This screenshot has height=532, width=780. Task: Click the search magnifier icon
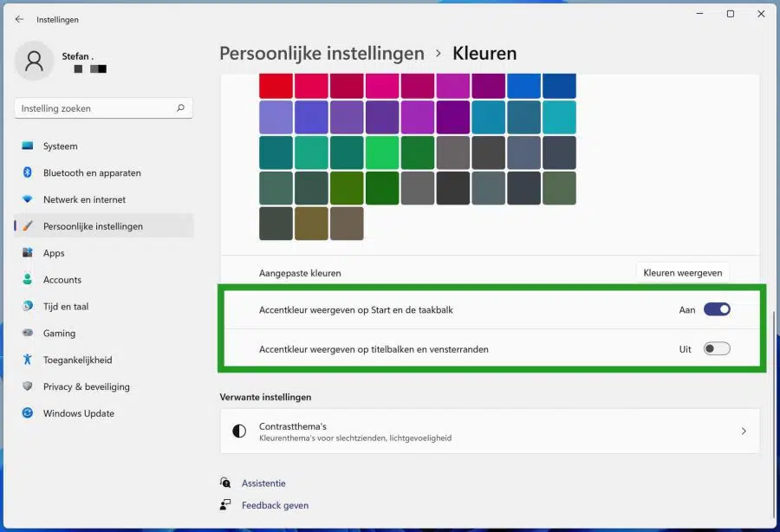[180, 108]
